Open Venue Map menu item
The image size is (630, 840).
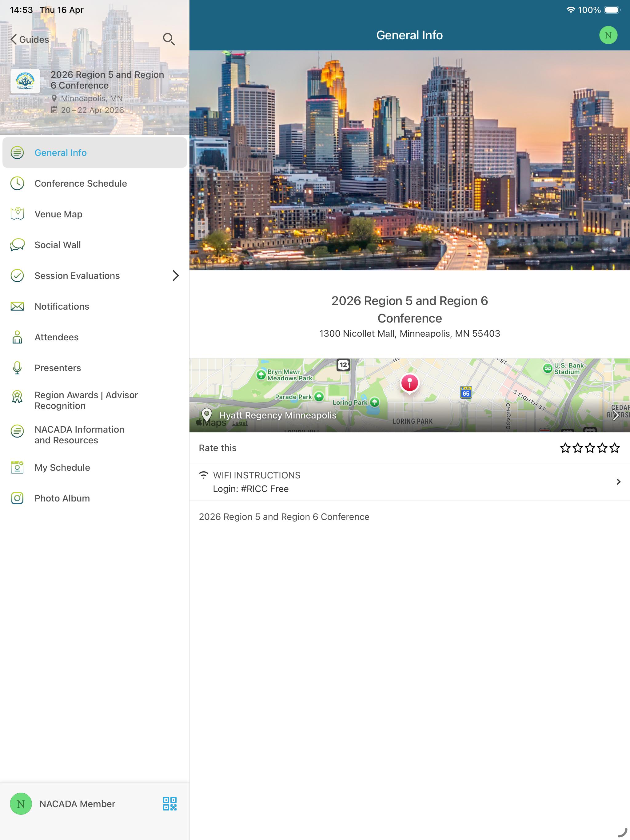click(95, 214)
